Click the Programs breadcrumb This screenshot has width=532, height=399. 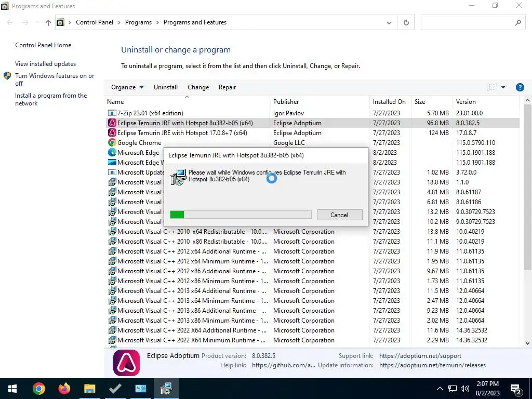138,22
